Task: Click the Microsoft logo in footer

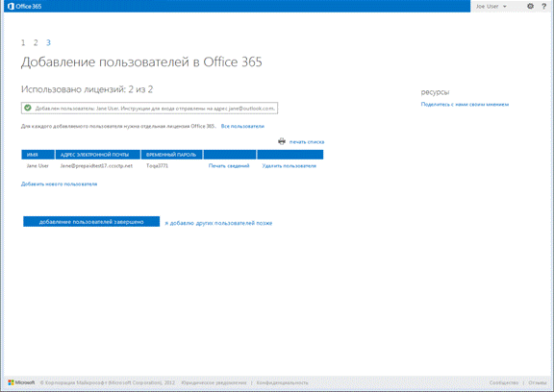Action: click(x=21, y=382)
